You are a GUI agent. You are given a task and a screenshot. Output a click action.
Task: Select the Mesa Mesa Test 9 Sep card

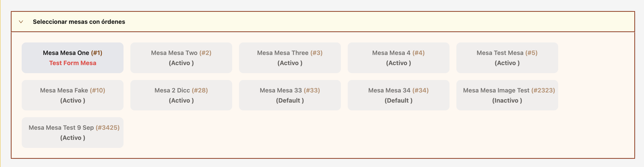coord(73,133)
